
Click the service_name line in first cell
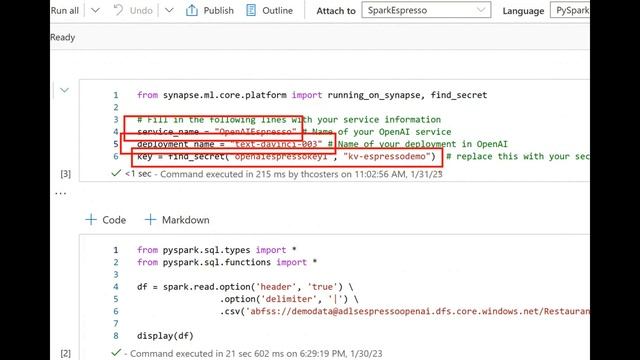[x=294, y=132]
